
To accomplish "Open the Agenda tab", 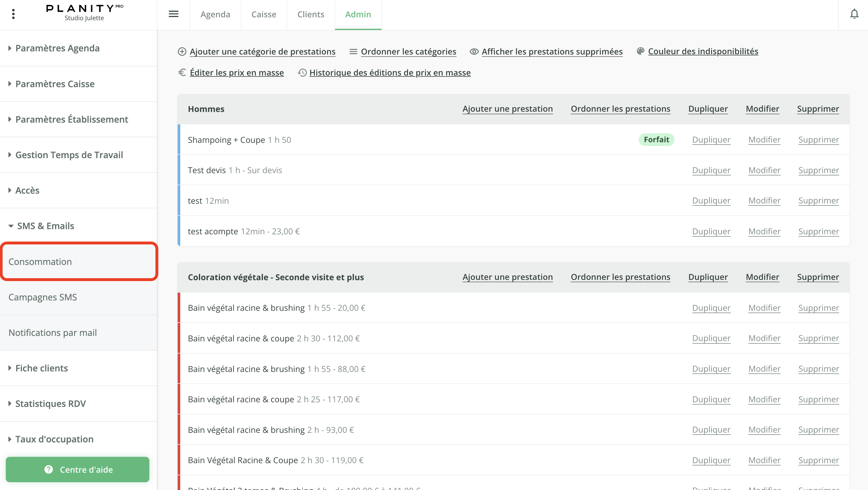I will pos(215,14).
